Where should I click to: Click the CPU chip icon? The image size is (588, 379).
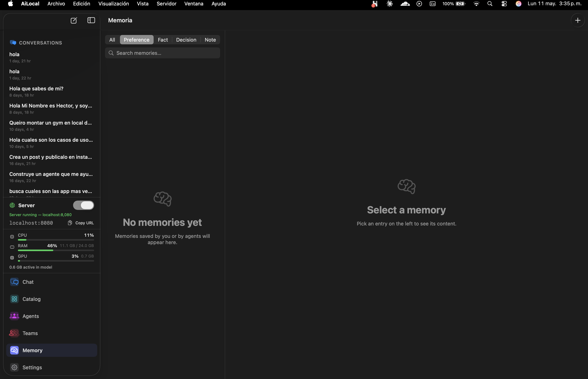tap(12, 237)
